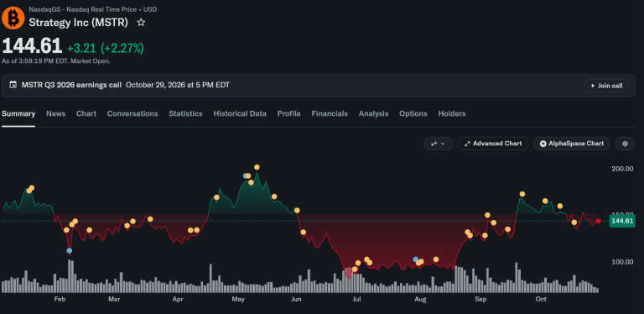Expand the chart type dropdown
Viewport: 644px width, 314px height.
[438, 144]
